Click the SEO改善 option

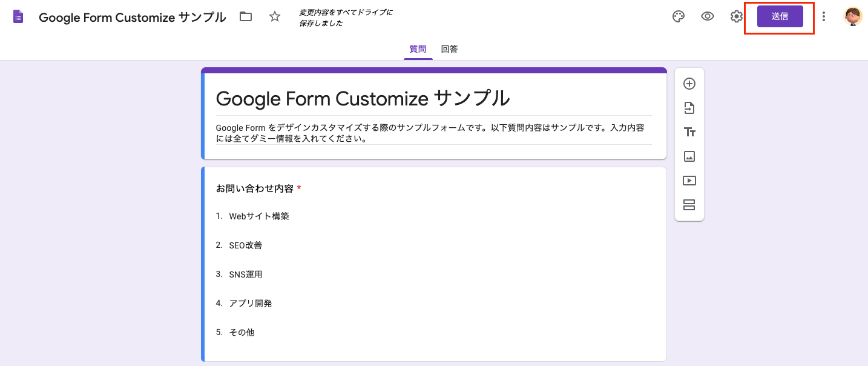tap(245, 245)
